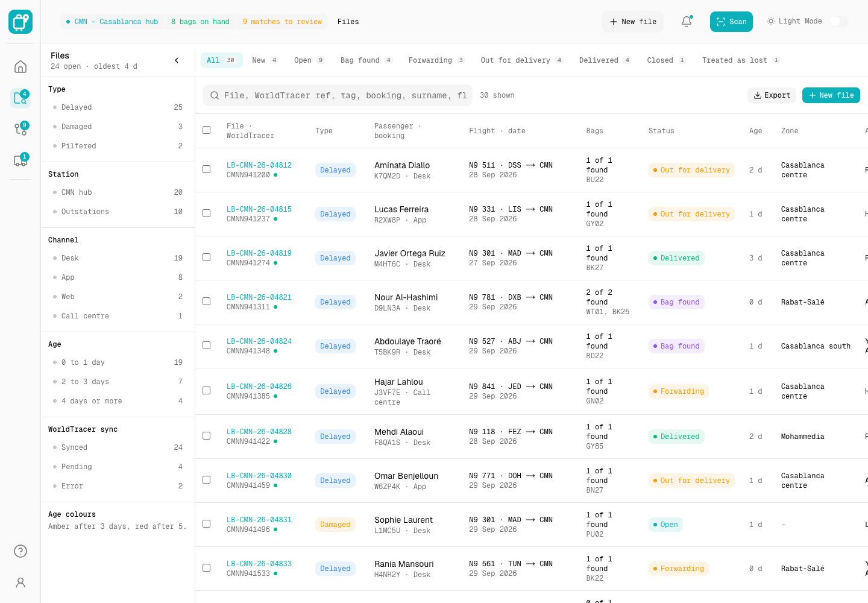Image resolution: width=868 pixels, height=603 pixels.
Task: Select checkbox for Sophie Laurent row
Action: tap(207, 524)
